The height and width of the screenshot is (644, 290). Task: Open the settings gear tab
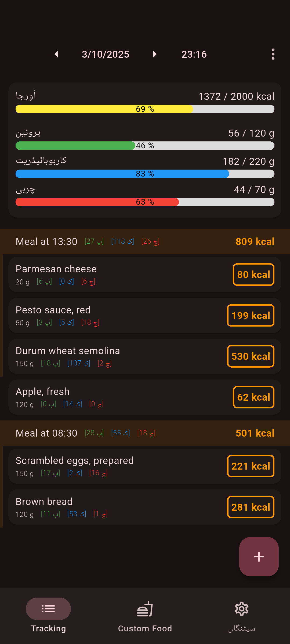[x=242, y=614]
